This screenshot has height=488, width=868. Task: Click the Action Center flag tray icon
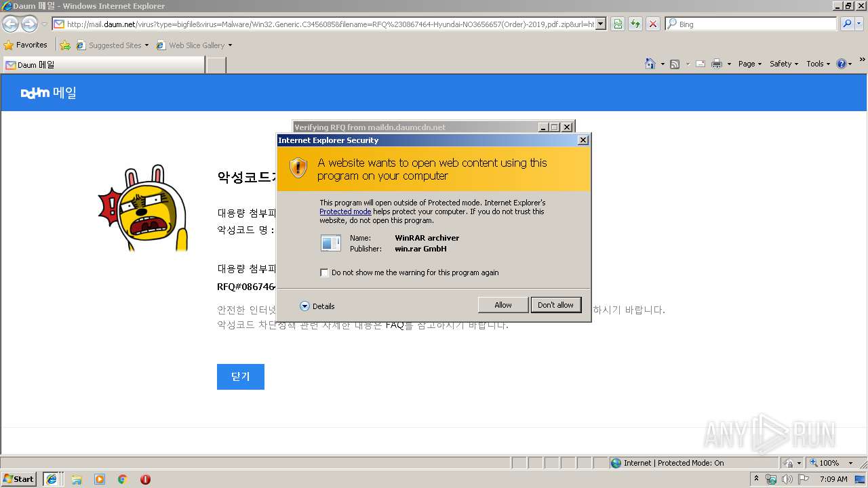[804, 479]
